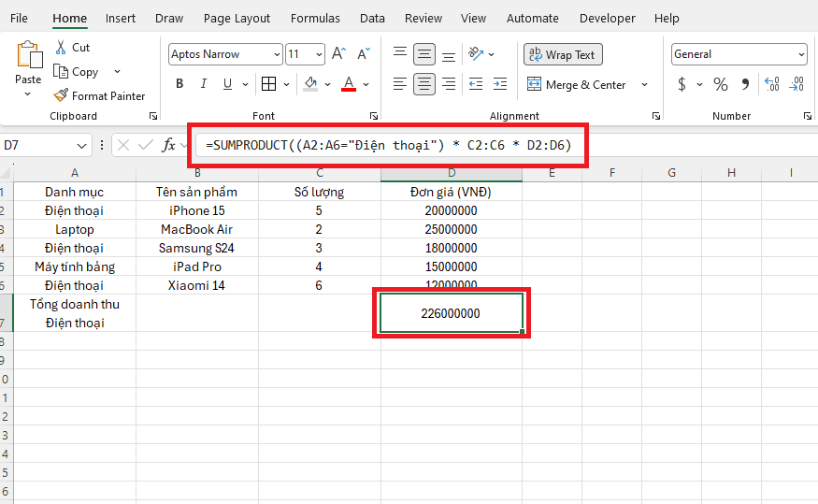Apply accounting dollar number format
Viewport: 818px width, 504px height.
point(682,84)
